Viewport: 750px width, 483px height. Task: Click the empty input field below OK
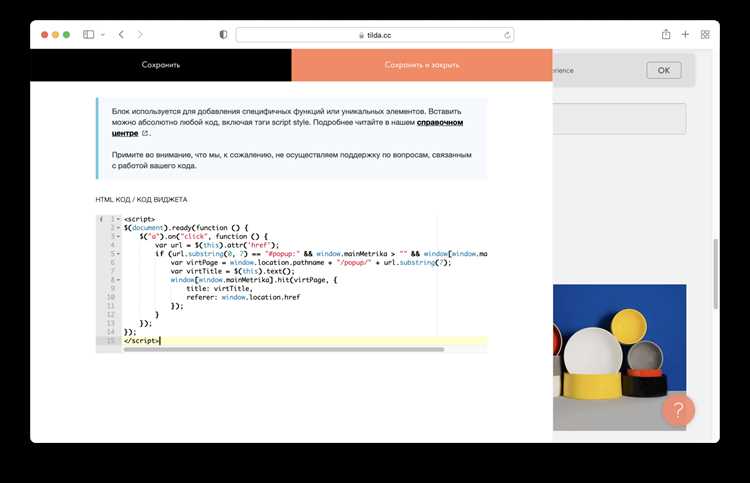619,119
